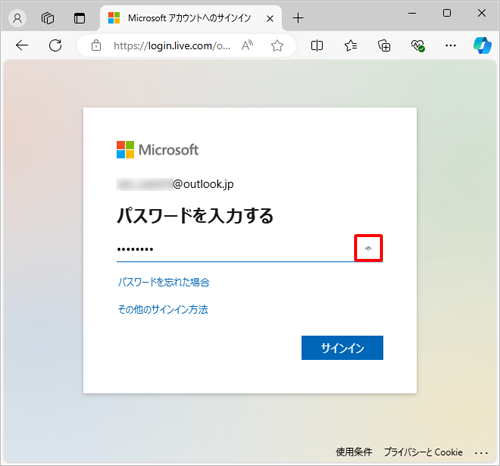The image size is (500, 466).
Task: Maximize the browser window
Action: click(447, 13)
